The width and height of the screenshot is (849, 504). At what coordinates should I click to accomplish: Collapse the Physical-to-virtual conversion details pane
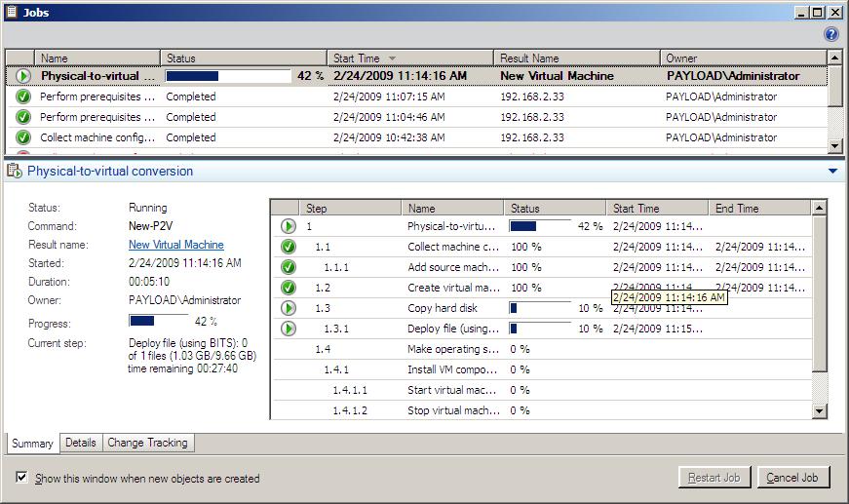click(x=831, y=172)
